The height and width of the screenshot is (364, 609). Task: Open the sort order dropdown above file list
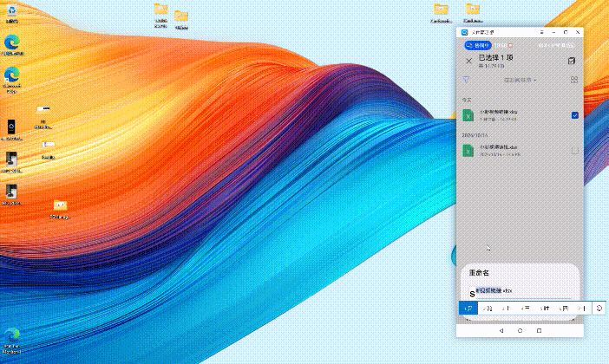pos(520,80)
